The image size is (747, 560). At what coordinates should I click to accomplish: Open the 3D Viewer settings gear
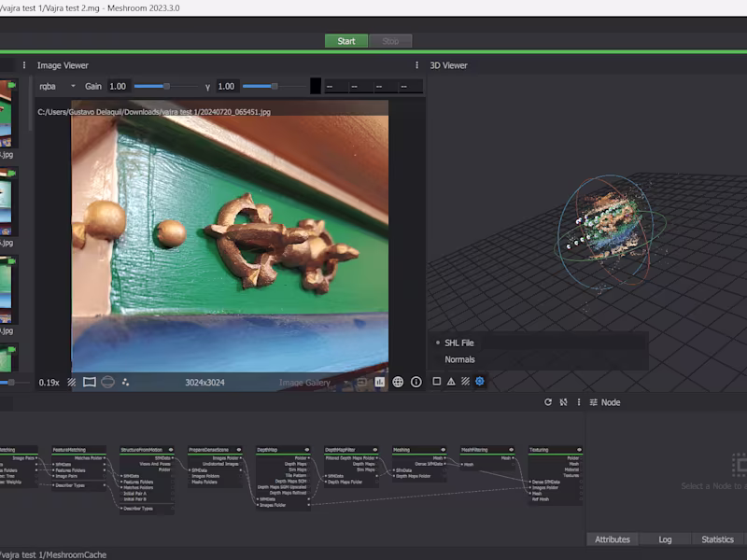point(480,382)
